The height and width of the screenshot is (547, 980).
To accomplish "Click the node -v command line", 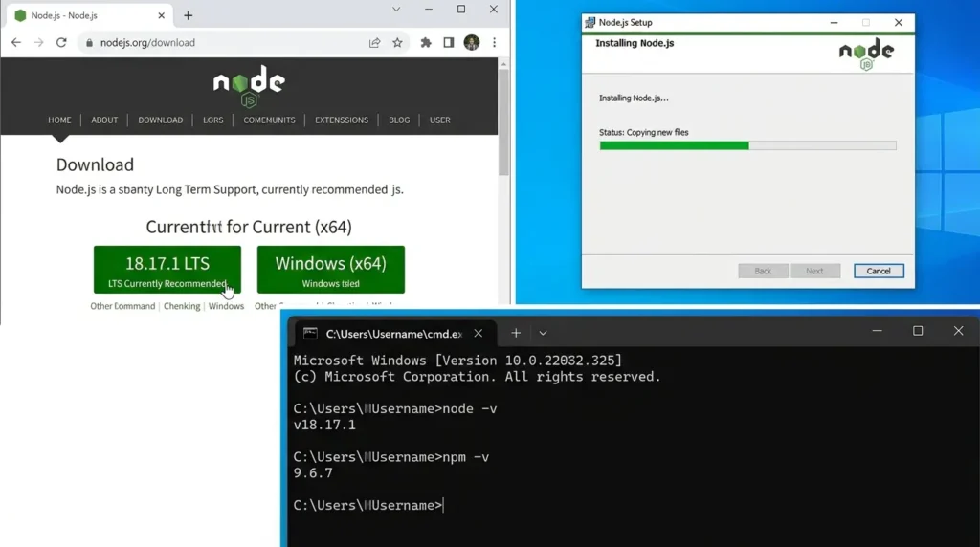I will 395,408.
